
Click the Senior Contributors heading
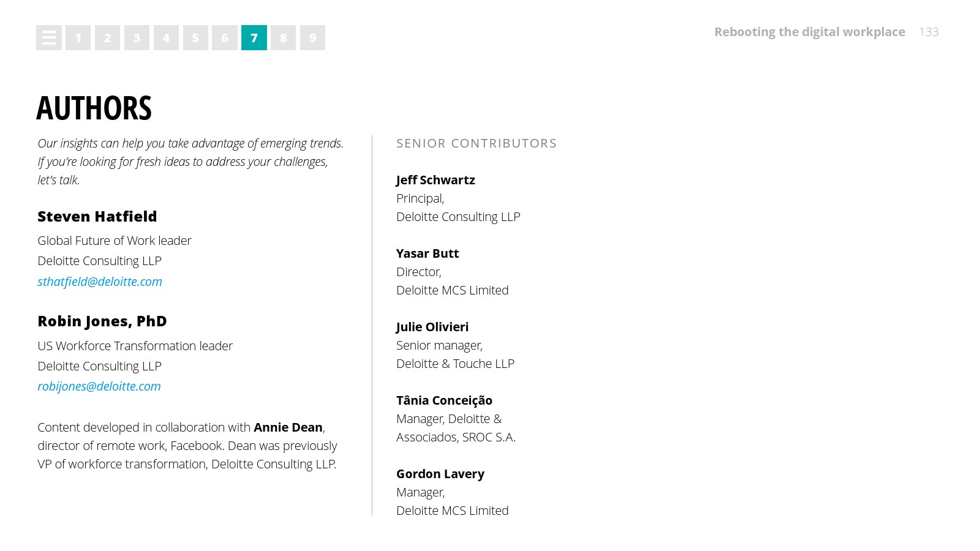click(x=476, y=143)
